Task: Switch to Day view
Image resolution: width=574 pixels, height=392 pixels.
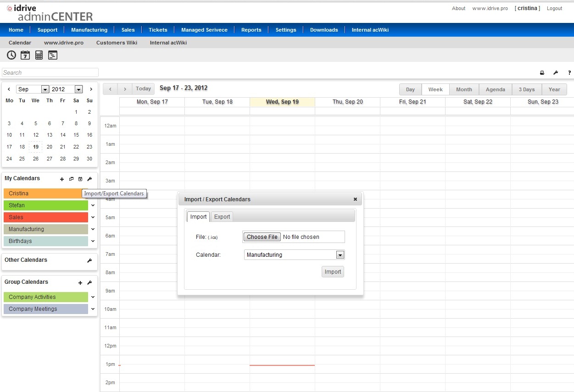Action: 410,89
